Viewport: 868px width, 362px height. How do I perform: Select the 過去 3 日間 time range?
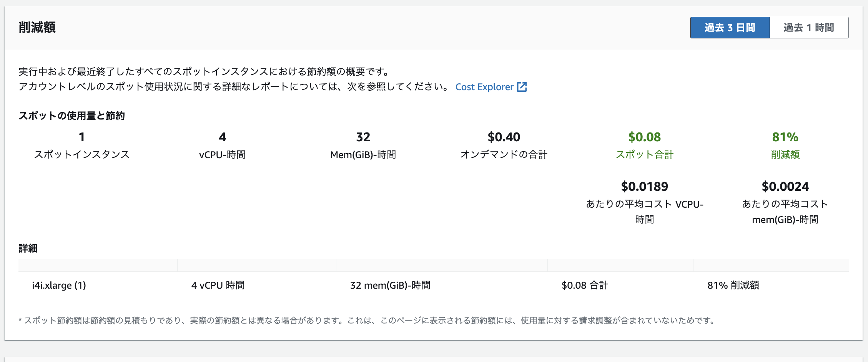[730, 28]
